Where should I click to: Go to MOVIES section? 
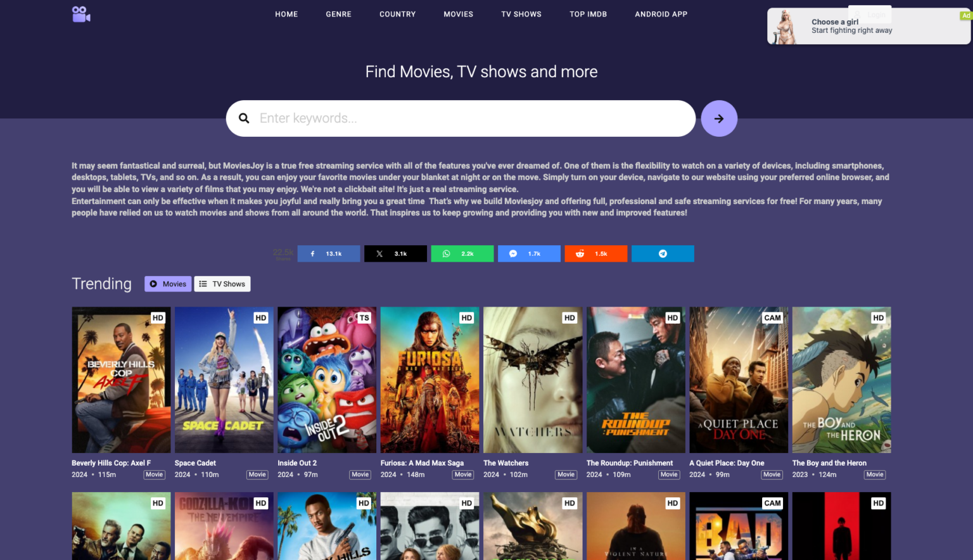point(459,14)
